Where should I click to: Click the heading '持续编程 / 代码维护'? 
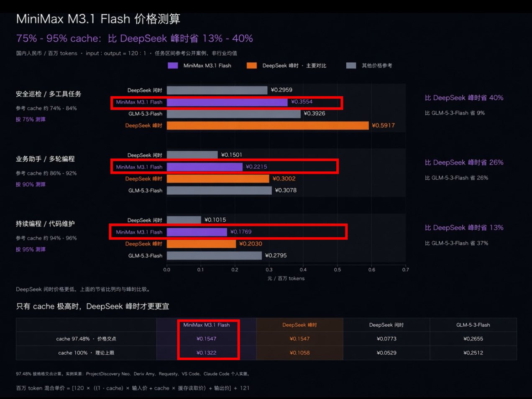(x=45, y=224)
